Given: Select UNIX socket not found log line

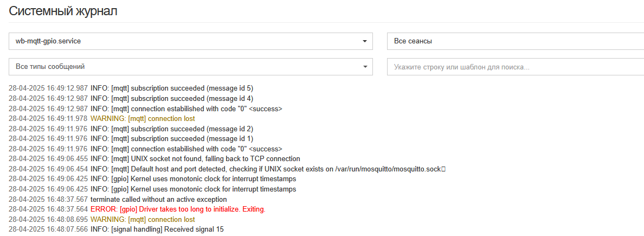Looking at the screenshot, I should 154,159.
